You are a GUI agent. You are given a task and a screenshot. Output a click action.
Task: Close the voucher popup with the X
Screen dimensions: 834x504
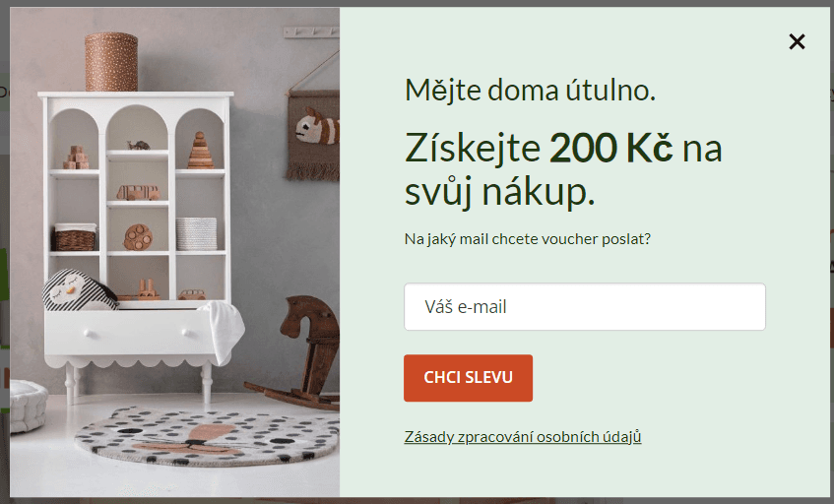[x=797, y=41]
